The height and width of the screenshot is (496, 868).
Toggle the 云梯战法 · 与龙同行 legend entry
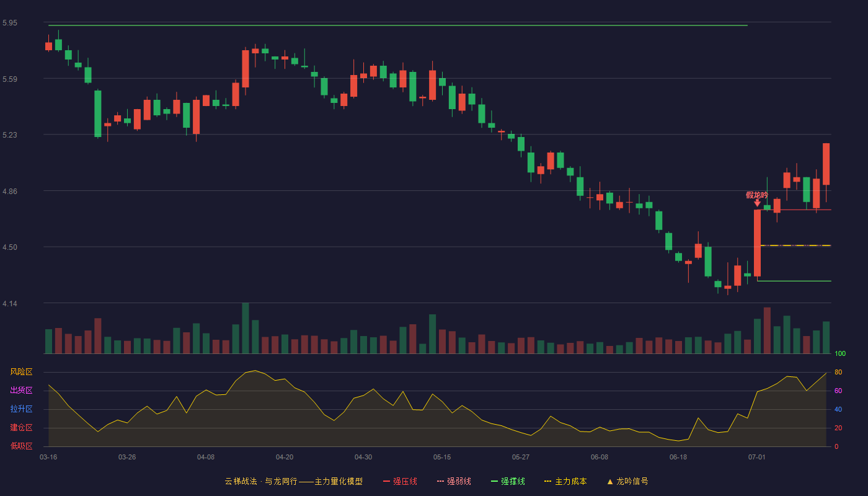pos(293,481)
